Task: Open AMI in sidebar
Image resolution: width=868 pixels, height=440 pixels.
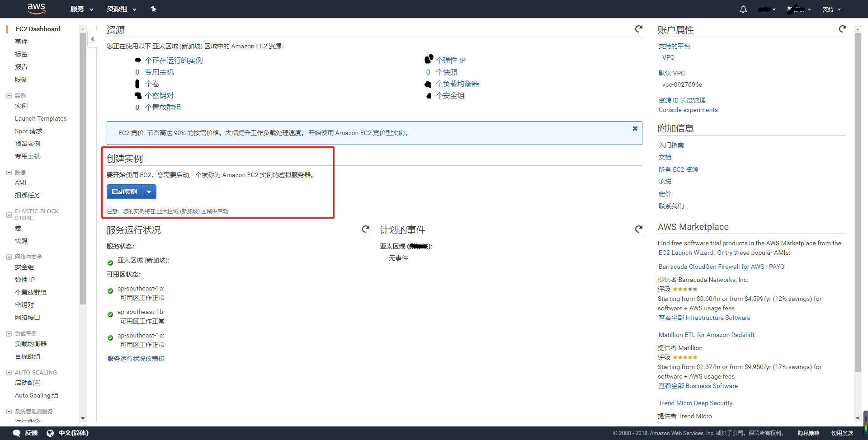Action: tap(21, 183)
